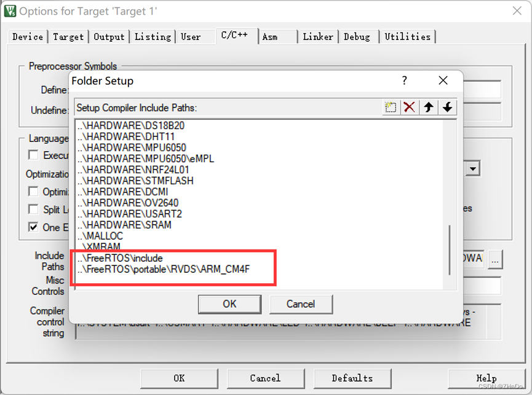Click Cancel in the Folder Setup dialog
532x395 pixels.
pyautogui.click(x=301, y=304)
